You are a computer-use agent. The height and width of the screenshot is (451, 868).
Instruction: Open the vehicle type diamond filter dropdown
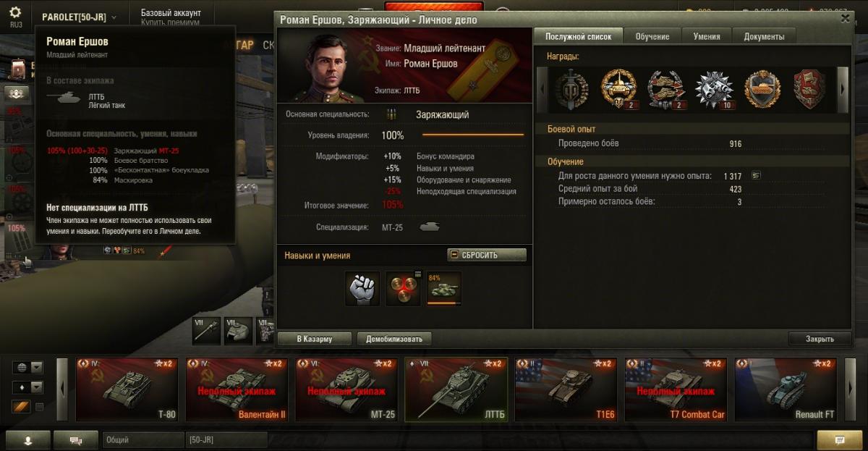point(28,387)
